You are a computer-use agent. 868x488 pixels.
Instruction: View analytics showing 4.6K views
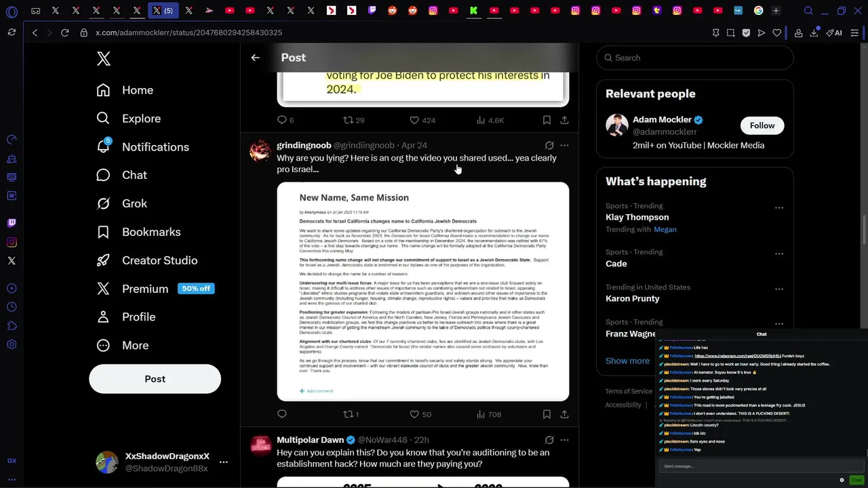tap(490, 120)
